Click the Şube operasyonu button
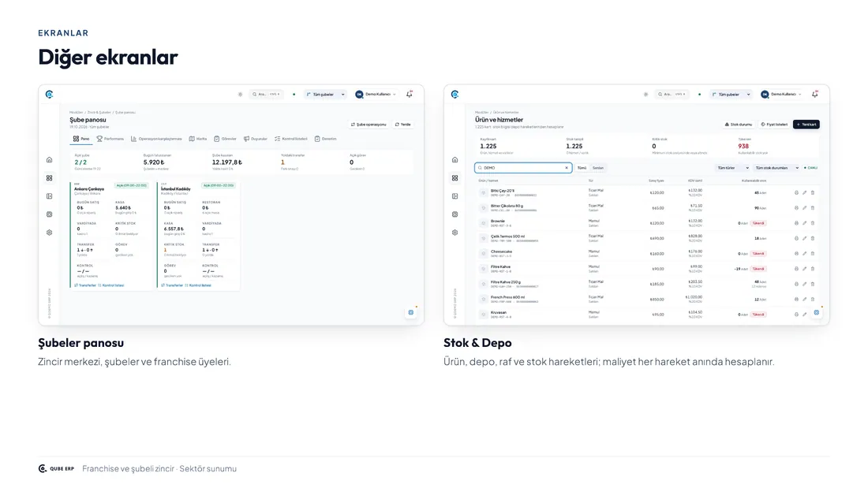 click(369, 125)
